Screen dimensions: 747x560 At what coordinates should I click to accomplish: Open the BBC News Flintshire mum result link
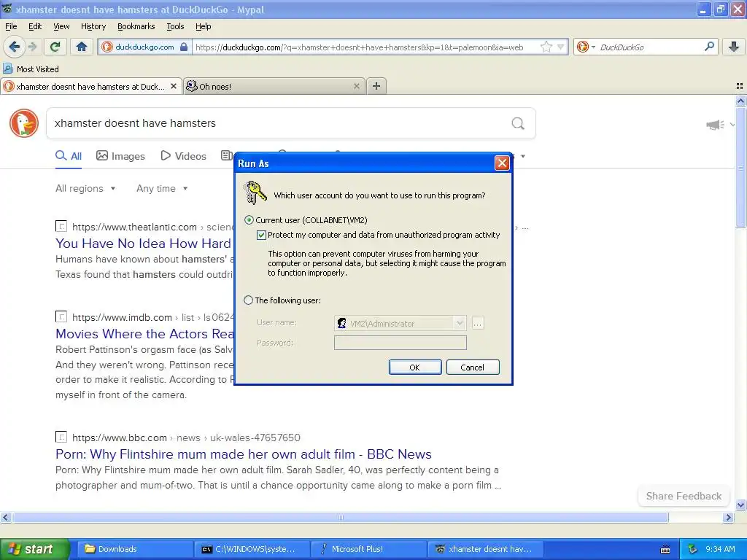pyautogui.click(x=244, y=454)
